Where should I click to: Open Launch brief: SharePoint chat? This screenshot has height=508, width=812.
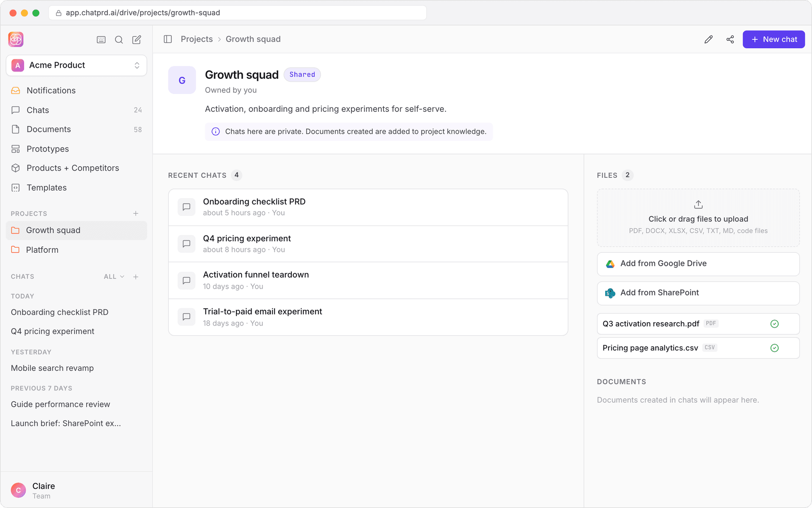66,423
